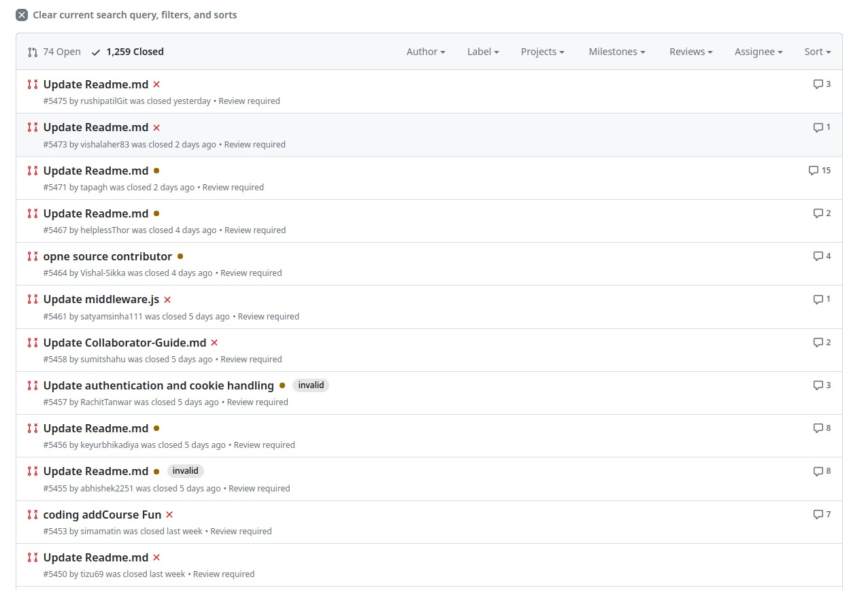
Task: Open Update Readme.md PR #5475 title
Action: coord(96,84)
